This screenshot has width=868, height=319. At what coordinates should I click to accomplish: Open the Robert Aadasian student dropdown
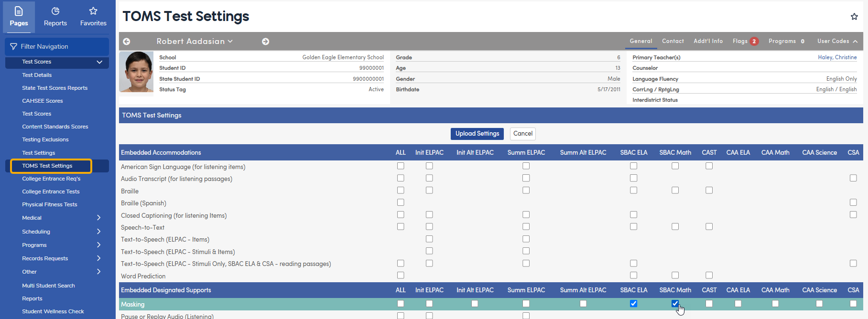(x=195, y=42)
